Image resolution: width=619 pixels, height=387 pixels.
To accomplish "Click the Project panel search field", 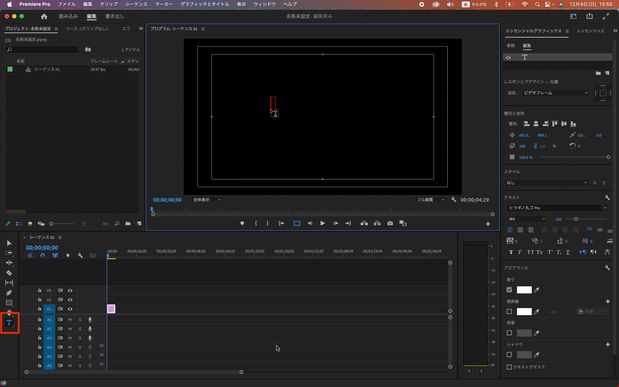I will 43,49.
